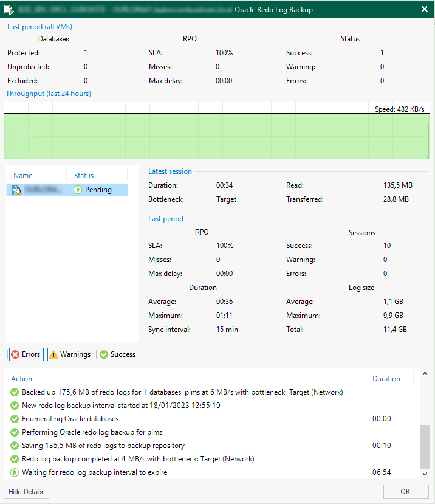
Task: Click the Sync interval value '15 min'
Action: pos(227,330)
